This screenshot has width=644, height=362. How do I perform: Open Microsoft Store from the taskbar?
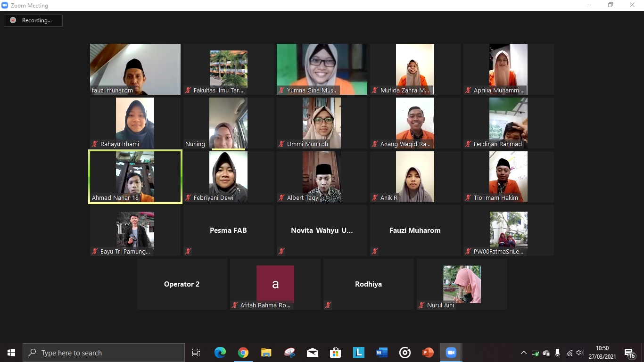pos(335,353)
